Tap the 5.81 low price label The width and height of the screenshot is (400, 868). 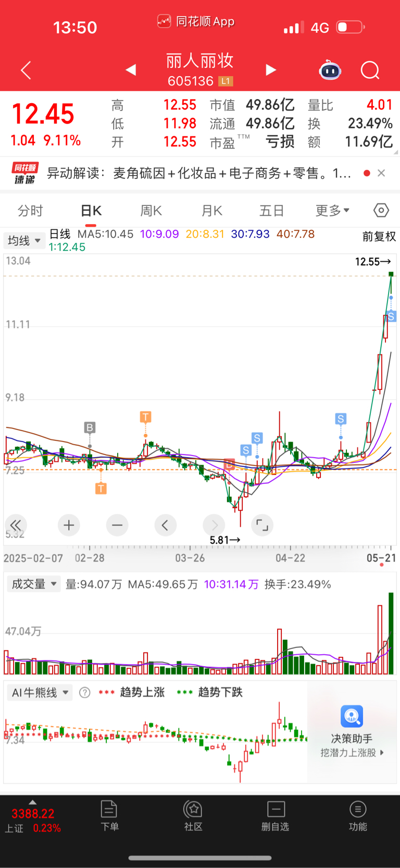click(225, 540)
